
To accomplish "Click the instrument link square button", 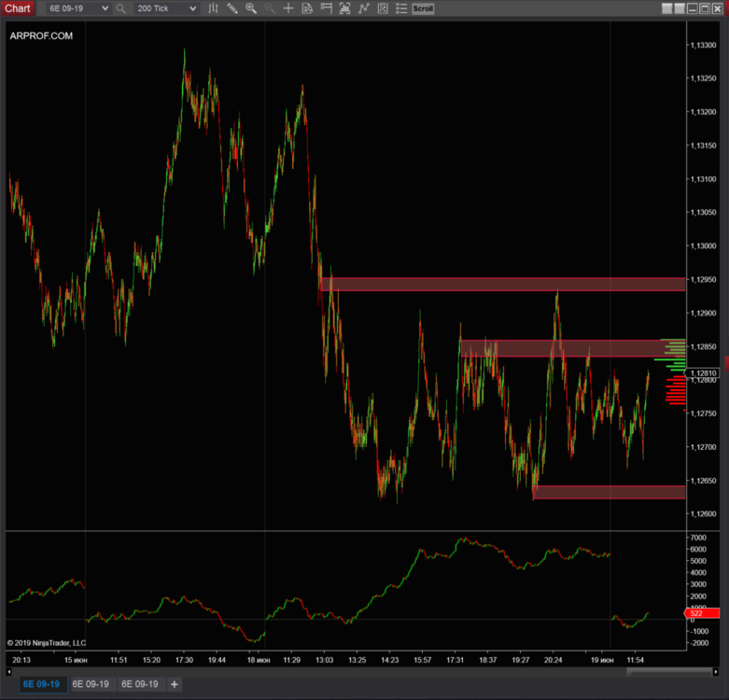I will tap(667, 8).
